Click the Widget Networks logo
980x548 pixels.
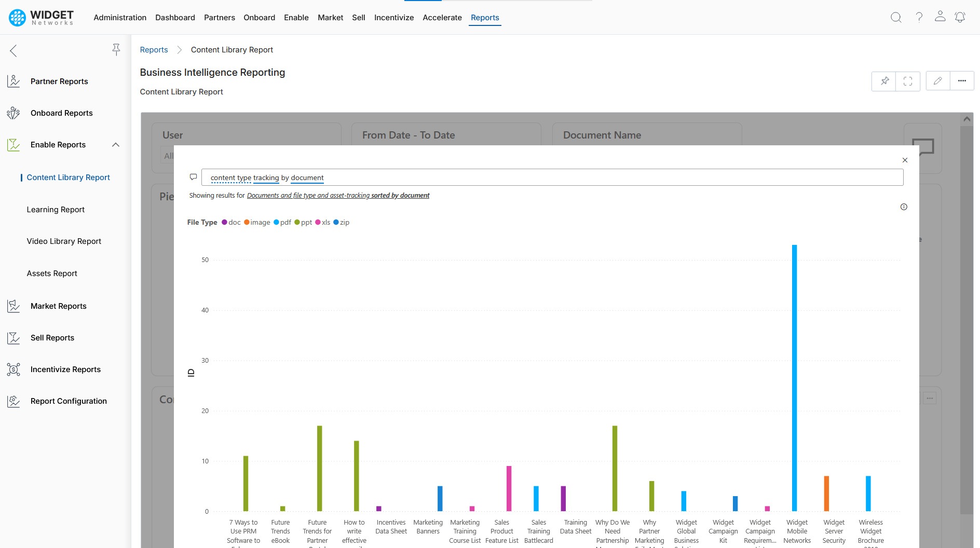tap(41, 17)
